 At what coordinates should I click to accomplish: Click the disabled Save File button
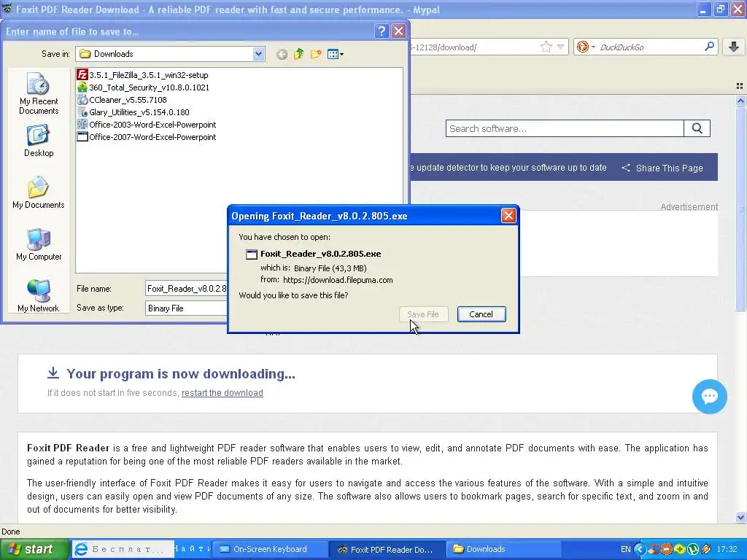coord(423,314)
